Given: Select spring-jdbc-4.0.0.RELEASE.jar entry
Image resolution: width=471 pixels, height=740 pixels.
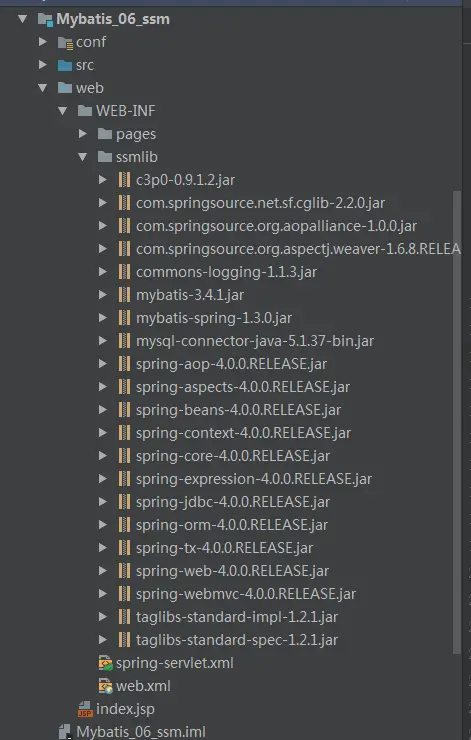Looking at the screenshot, I should coord(233,502).
